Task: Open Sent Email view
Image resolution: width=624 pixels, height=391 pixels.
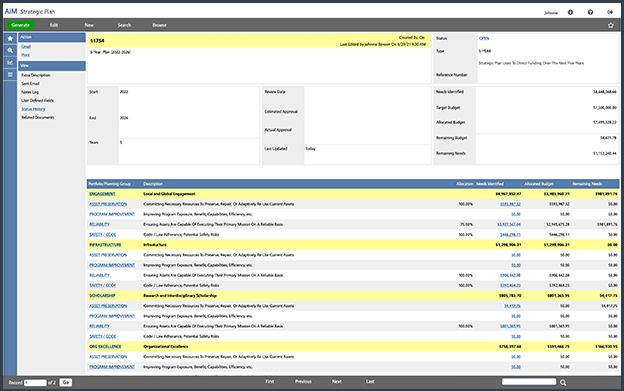Action: (x=30, y=84)
